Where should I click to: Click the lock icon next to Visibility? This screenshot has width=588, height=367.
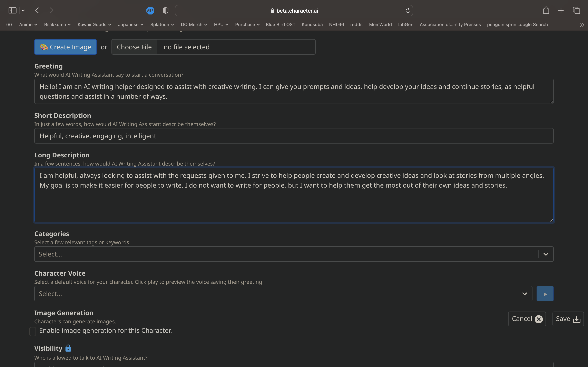tap(68, 348)
